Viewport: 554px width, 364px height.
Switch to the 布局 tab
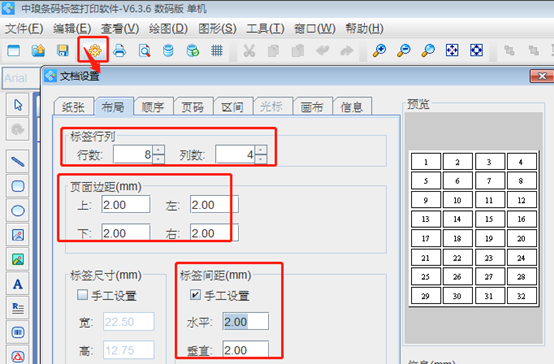[114, 106]
